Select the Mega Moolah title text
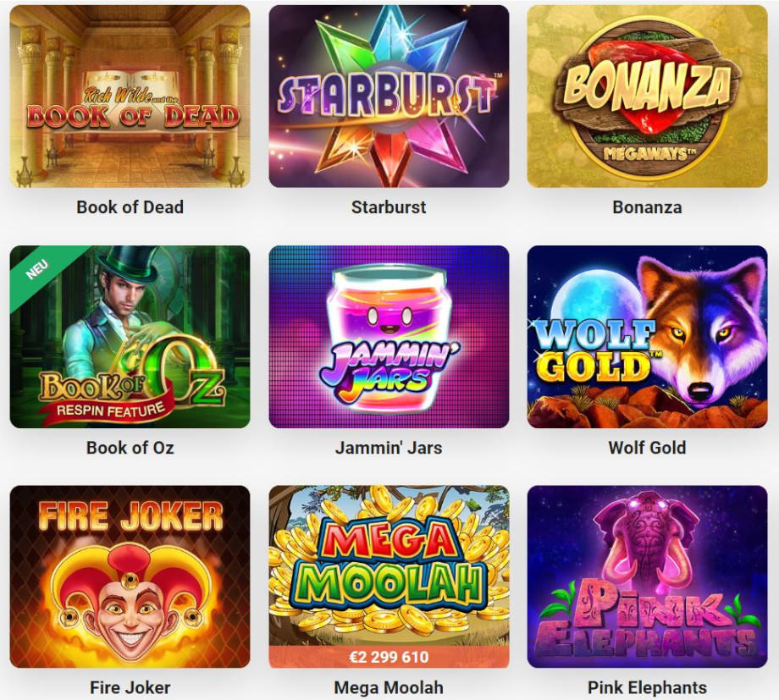 point(389,687)
